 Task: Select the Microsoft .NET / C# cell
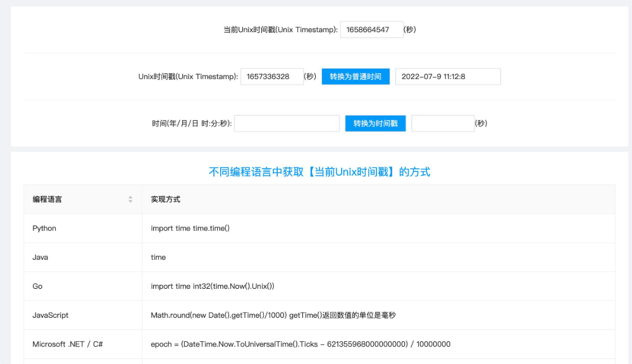pos(83,344)
